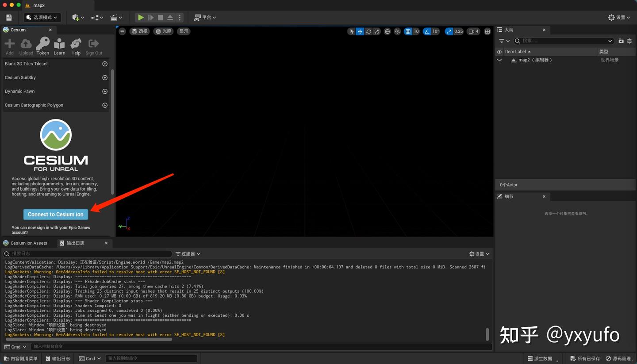Image resolution: width=637 pixels, height=364 pixels.
Task: Adjust the camera speed control showing 4
Action: [472, 31]
